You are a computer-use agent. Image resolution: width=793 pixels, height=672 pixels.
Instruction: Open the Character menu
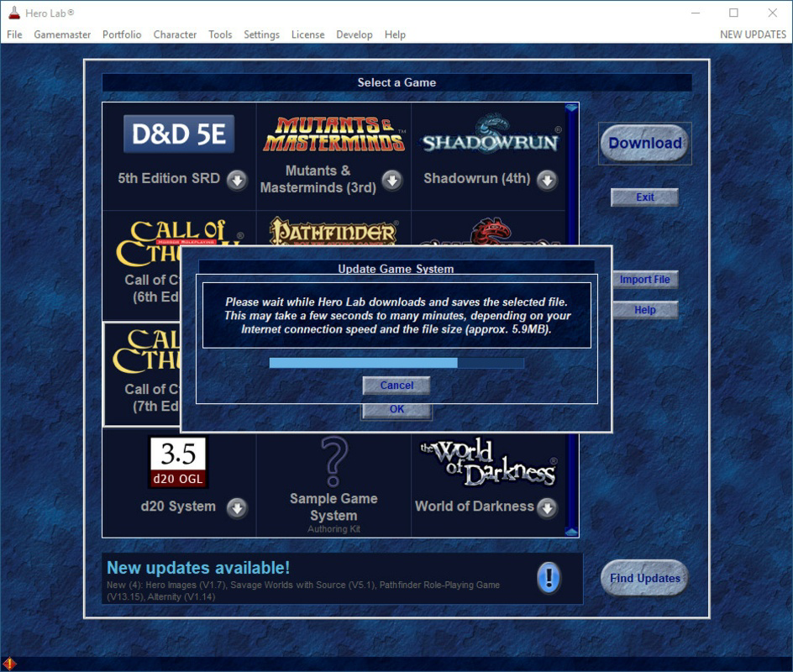tap(175, 34)
